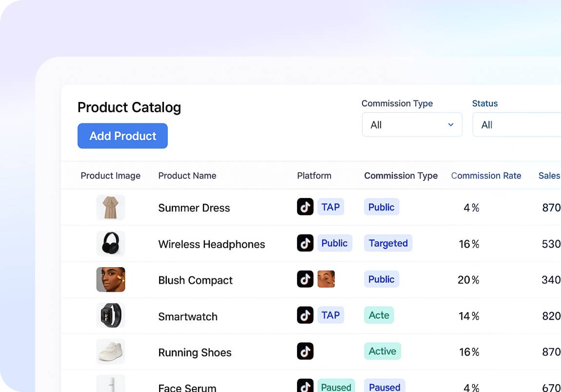The width and height of the screenshot is (561, 392).
Task: Sort by Commission Rate column header
Action: point(486,176)
